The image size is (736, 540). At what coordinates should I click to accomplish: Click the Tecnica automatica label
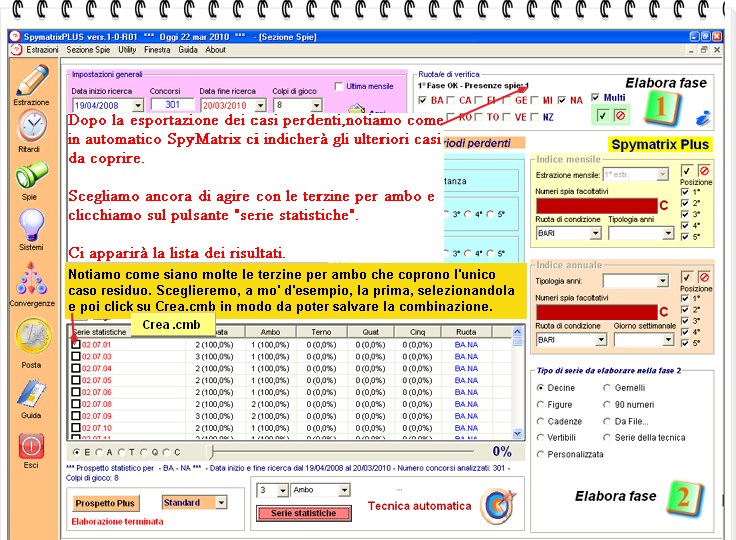coord(419,506)
